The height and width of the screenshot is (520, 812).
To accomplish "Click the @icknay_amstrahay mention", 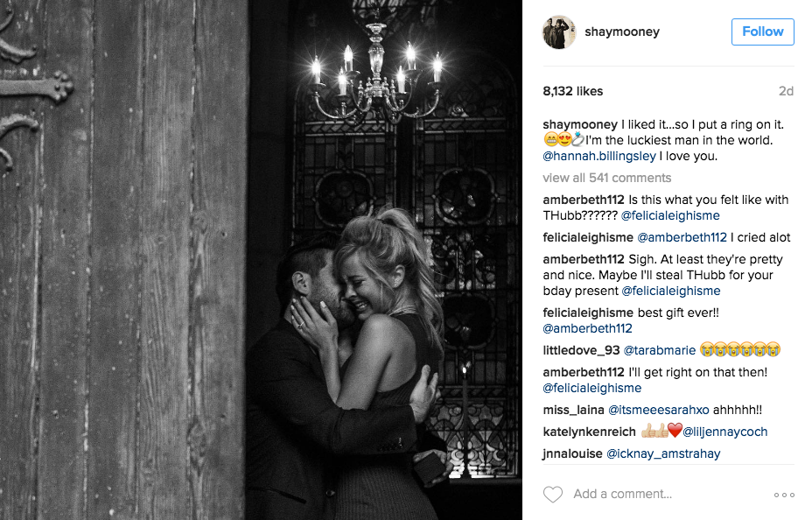I will (663, 453).
